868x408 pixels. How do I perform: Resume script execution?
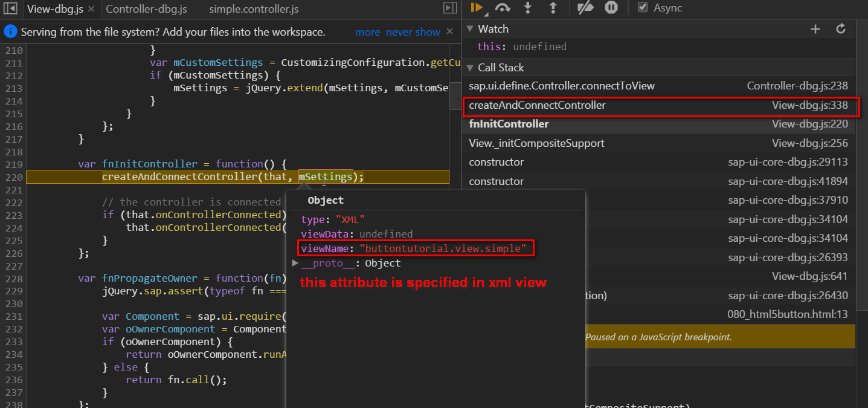pos(477,8)
